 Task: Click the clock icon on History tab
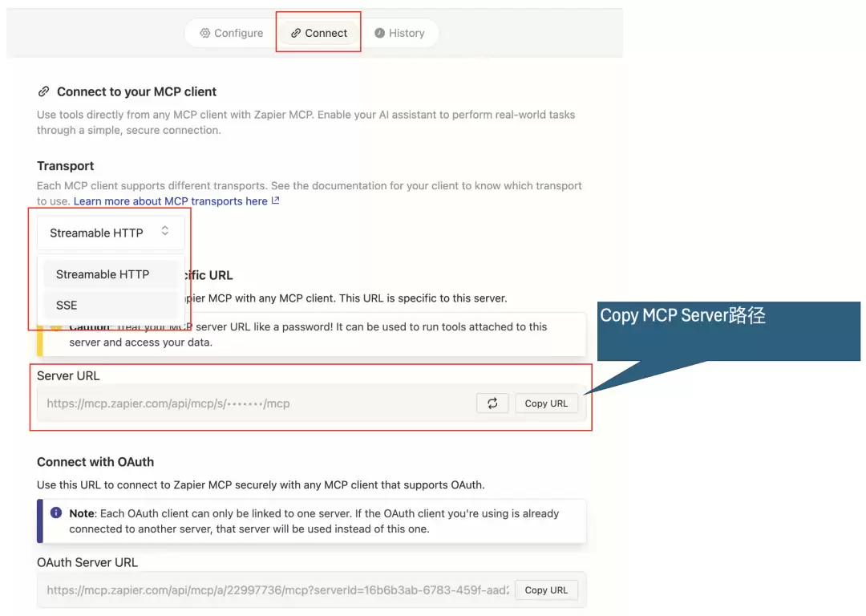pyautogui.click(x=379, y=33)
